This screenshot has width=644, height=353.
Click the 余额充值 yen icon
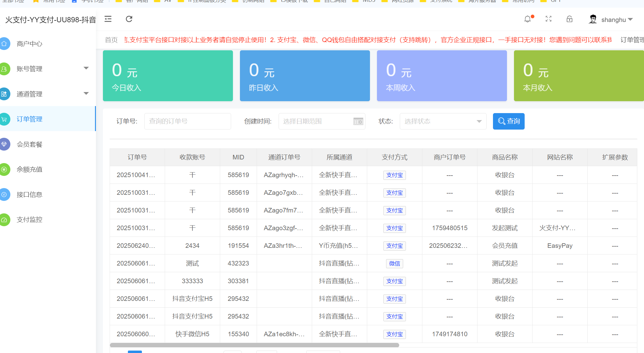tap(4, 169)
